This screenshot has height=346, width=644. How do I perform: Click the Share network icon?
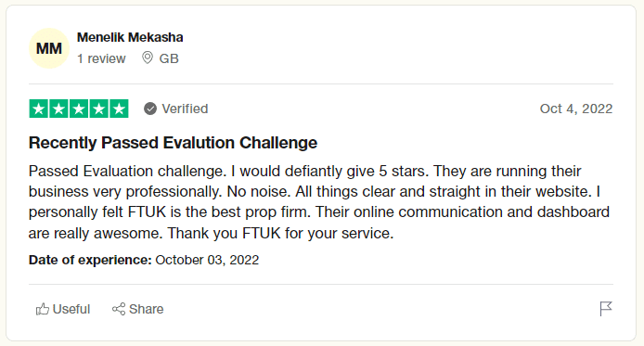pyautogui.click(x=119, y=309)
